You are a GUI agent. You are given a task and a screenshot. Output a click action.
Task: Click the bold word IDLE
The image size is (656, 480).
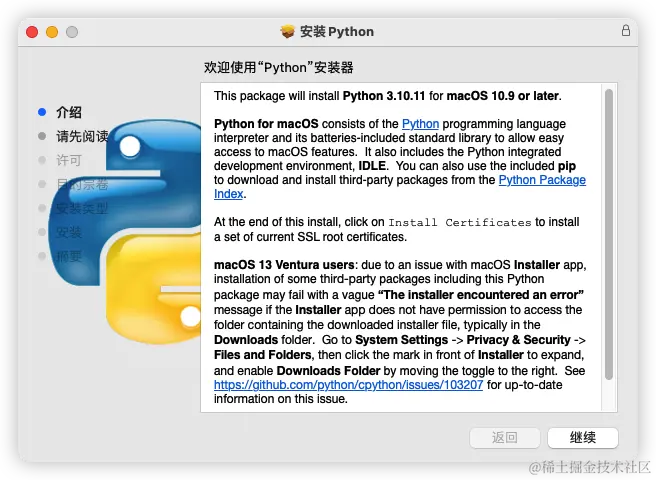(x=372, y=166)
